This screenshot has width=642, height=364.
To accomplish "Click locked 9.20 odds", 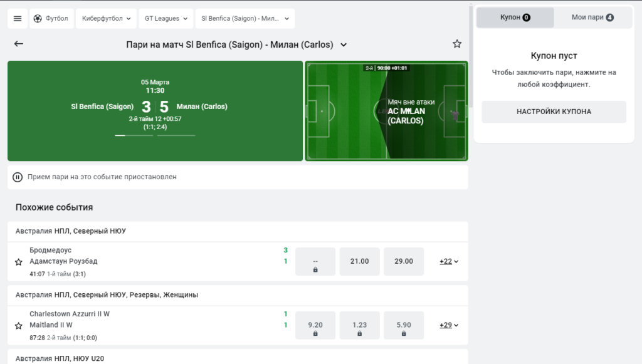I will (x=315, y=325).
